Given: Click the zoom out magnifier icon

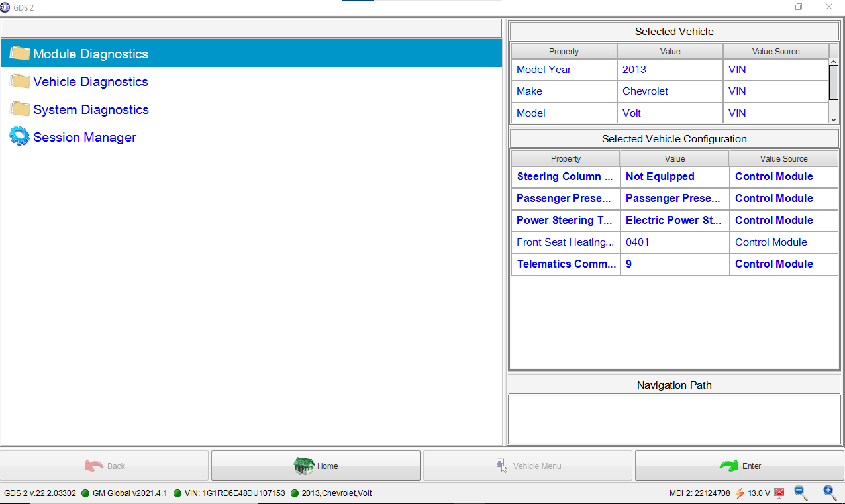Looking at the screenshot, I should 801,493.
